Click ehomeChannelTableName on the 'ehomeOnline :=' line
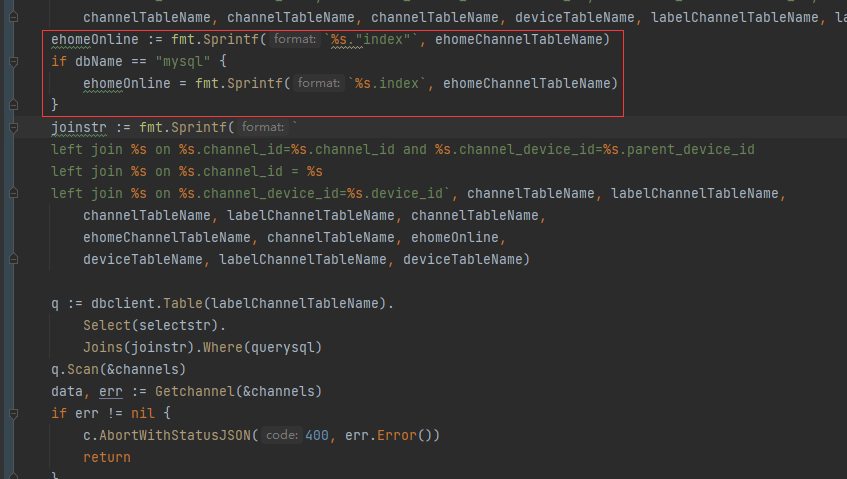This screenshot has height=479, width=847. pos(519,39)
